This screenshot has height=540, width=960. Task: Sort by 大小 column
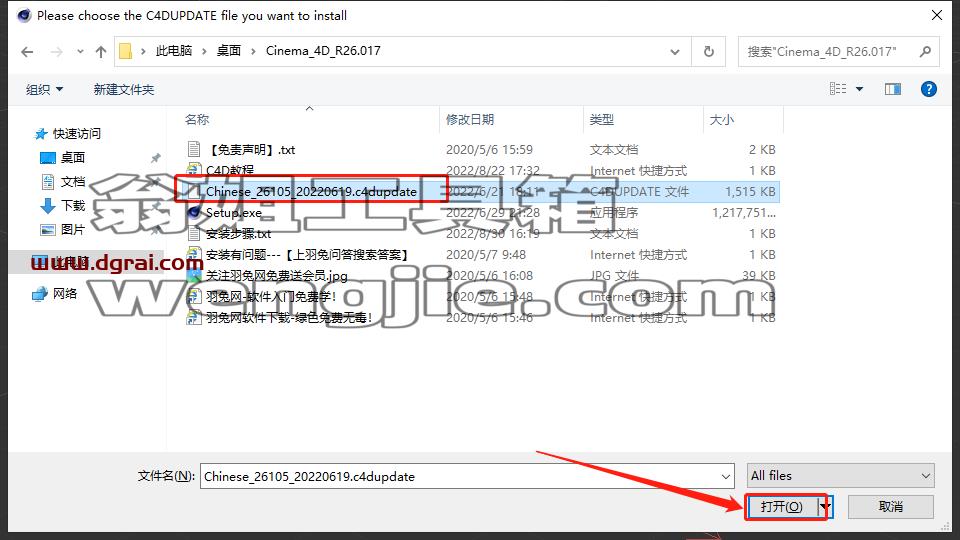[x=721, y=119]
